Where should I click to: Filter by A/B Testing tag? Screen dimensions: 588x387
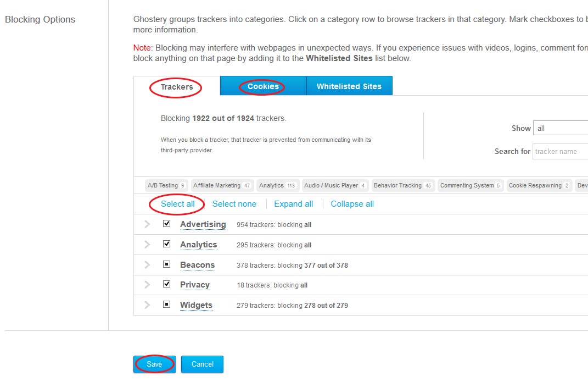point(166,185)
